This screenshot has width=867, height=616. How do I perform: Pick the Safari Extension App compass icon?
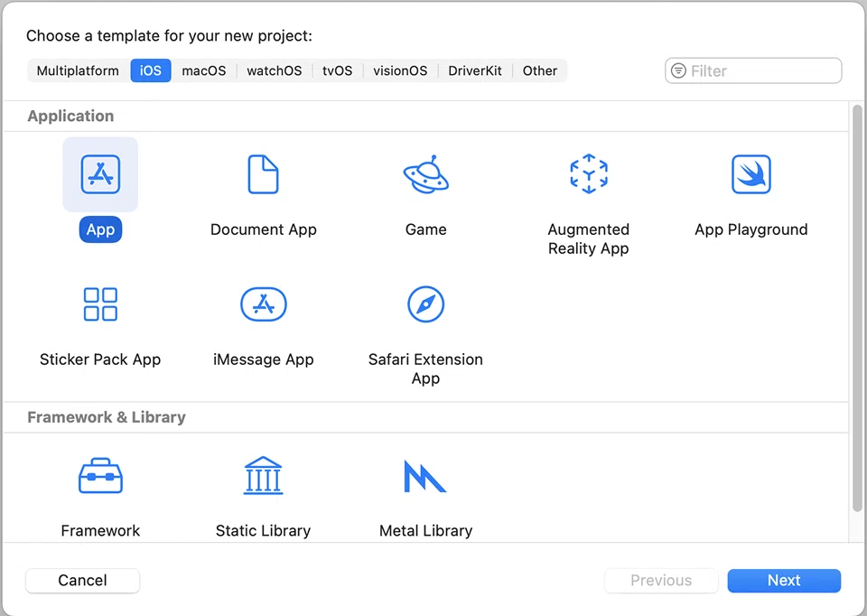point(425,304)
